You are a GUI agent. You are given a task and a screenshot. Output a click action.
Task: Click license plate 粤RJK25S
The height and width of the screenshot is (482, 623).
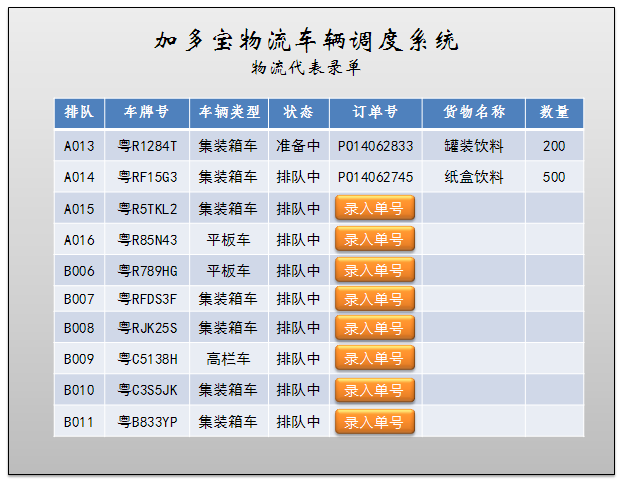pyautogui.click(x=147, y=328)
